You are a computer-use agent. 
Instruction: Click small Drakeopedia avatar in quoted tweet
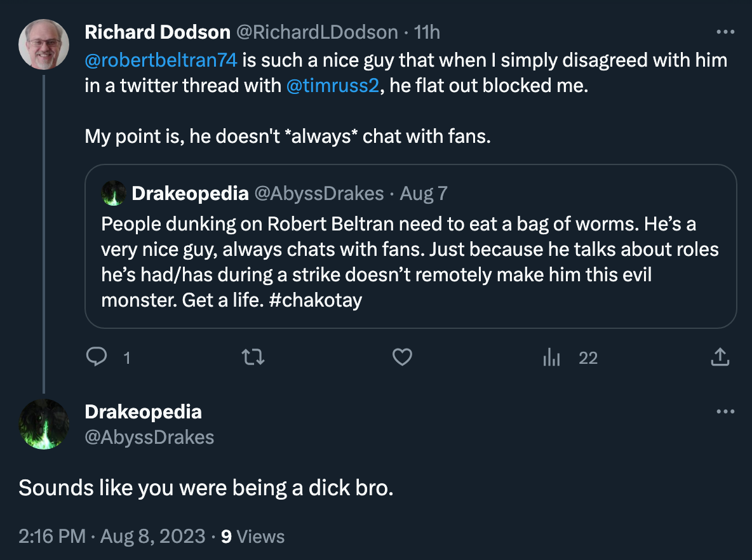pyautogui.click(x=114, y=193)
